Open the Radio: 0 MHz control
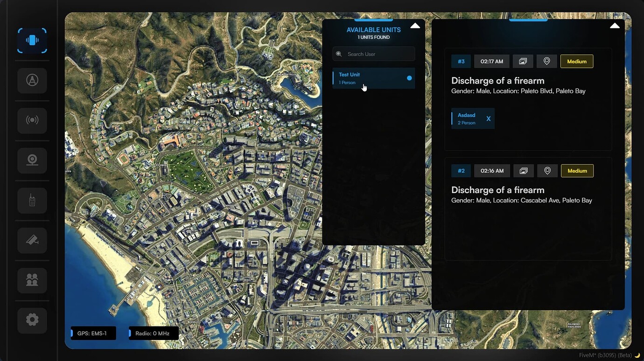 click(x=153, y=333)
